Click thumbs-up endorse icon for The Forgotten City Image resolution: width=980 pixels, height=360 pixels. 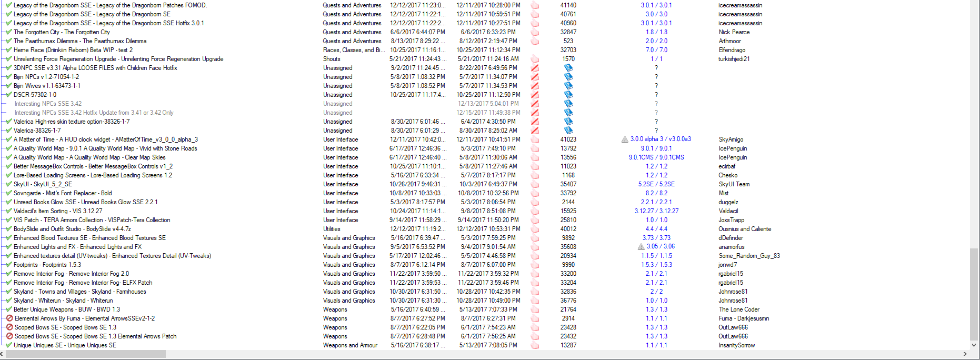pos(535,32)
